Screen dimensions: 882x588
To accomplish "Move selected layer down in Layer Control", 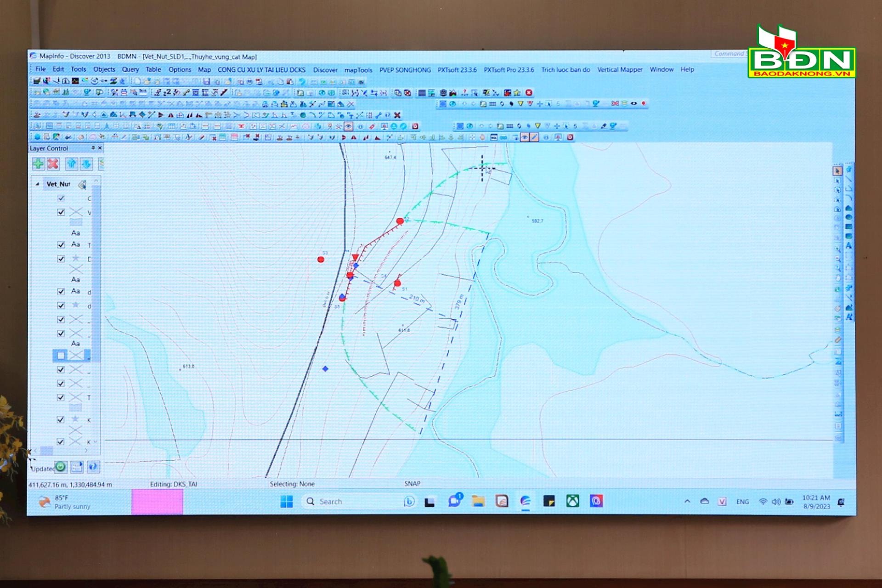I will 86,164.
